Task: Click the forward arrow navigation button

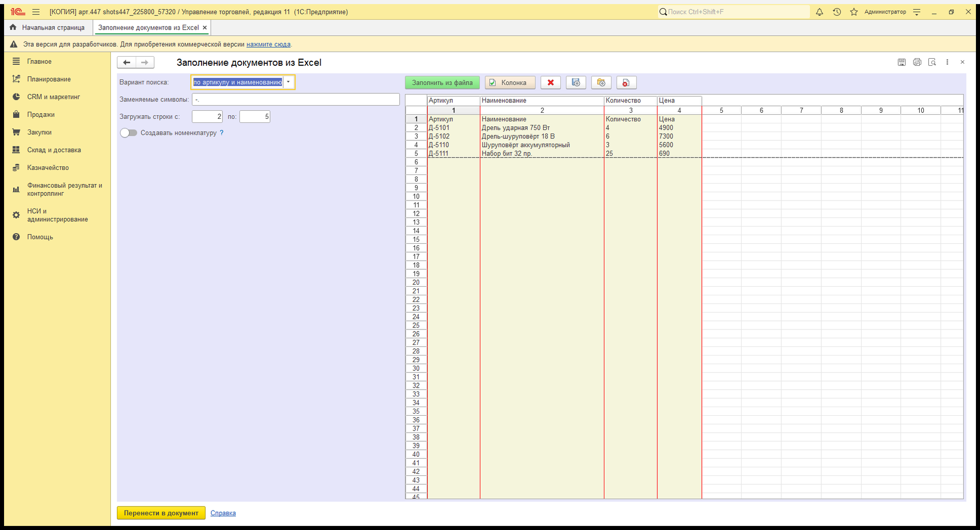Action: 145,62
